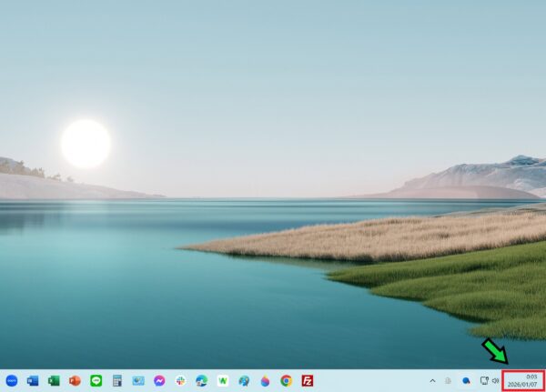The width and height of the screenshot is (546, 392).
Task: Open the Calculator app in the taskbar
Action: tap(117, 380)
